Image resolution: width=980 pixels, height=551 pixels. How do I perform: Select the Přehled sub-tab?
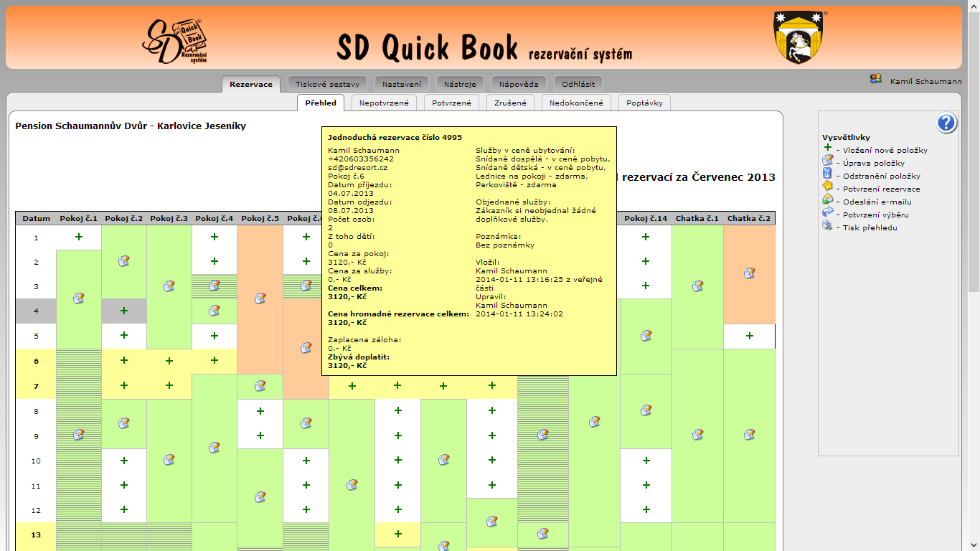click(x=321, y=103)
